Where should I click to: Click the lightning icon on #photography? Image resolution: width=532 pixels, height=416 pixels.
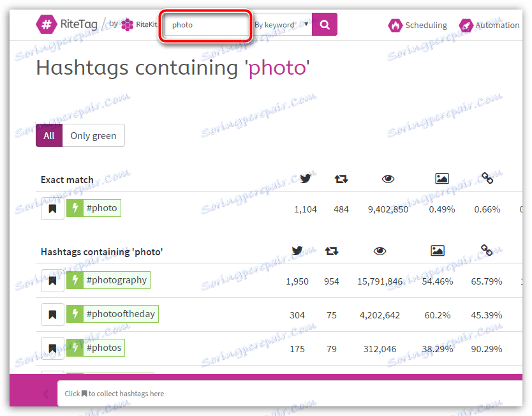point(75,280)
